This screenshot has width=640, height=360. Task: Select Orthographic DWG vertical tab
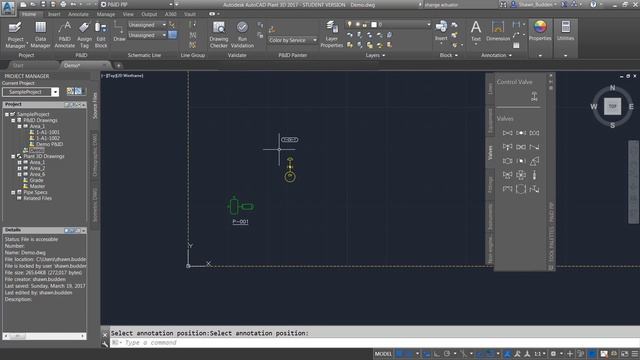coord(95,156)
